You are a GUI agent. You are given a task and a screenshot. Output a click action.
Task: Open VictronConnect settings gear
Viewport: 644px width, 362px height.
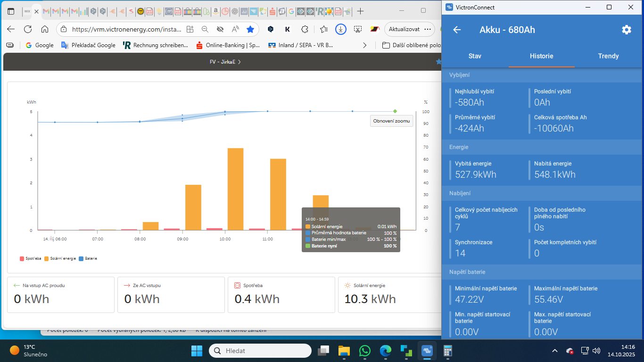[626, 30]
